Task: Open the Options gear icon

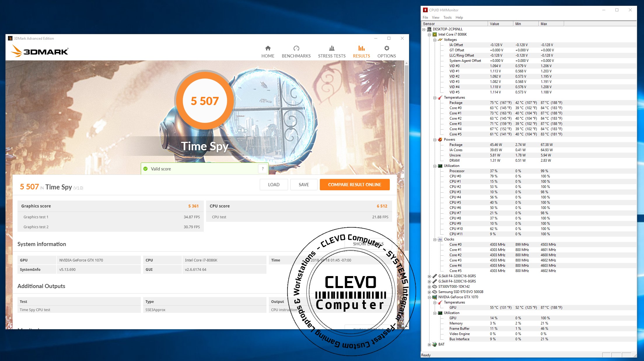Action: pyautogui.click(x=386, y=48)
